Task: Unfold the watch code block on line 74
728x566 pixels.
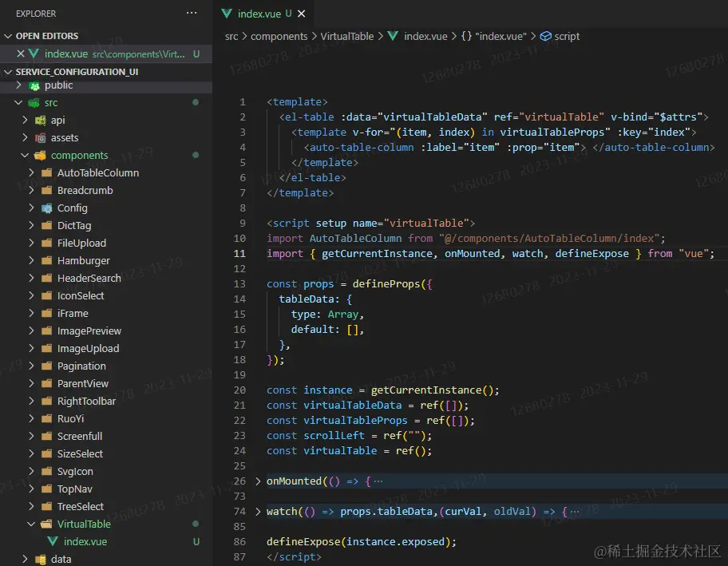Action: [x=258, y=511]
